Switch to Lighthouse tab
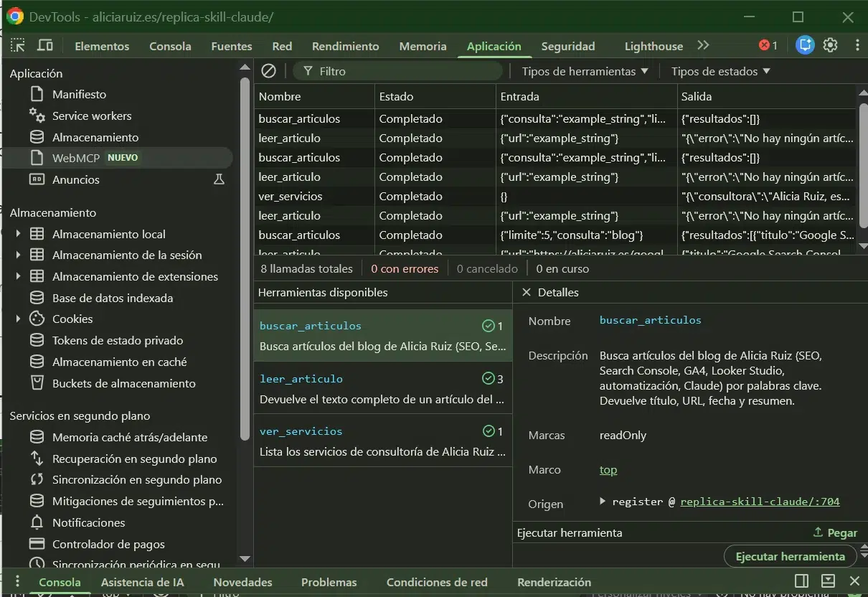Viewport: 868px width, 597px height. [654, 46]
